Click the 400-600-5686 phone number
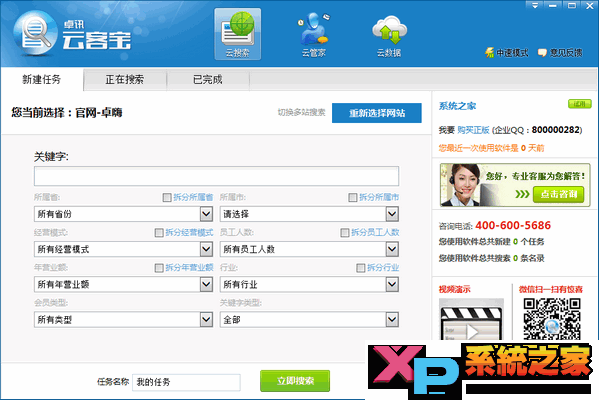The image size is (599, 400). 513,225
